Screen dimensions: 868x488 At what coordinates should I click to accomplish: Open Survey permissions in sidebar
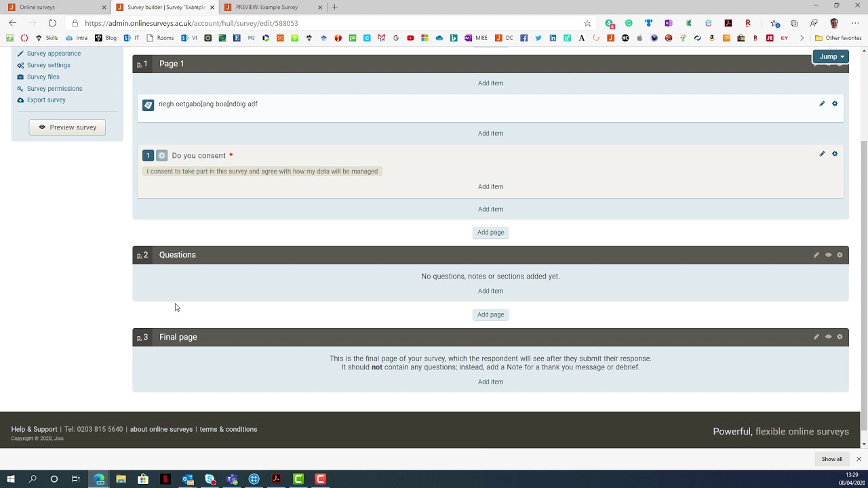(54, 88)
